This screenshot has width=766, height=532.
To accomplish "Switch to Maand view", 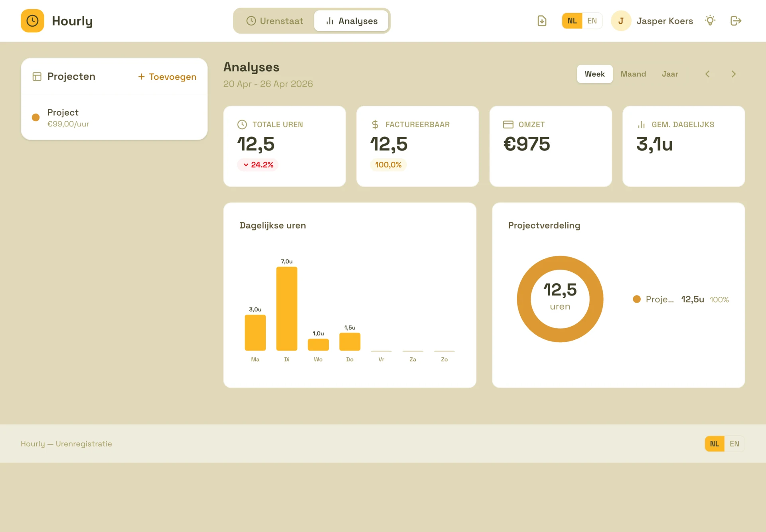I will 633,74.
